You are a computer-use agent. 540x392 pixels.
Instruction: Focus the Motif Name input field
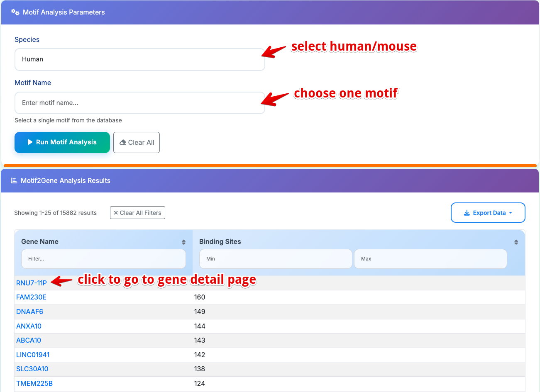tap(139, 103)
